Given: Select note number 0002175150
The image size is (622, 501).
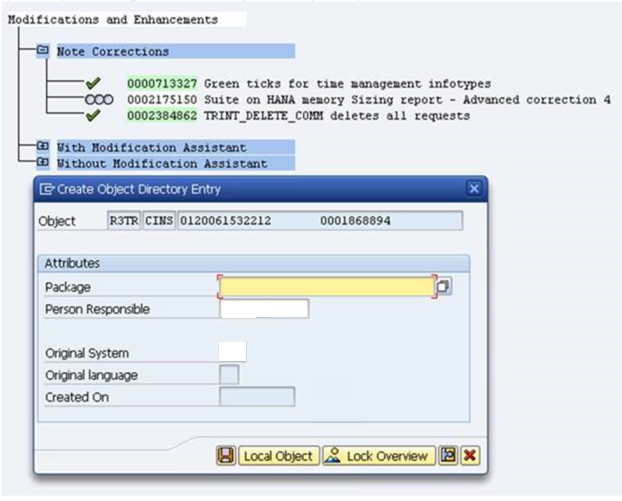Looking at the screenshot, I should tap(162, 100).
